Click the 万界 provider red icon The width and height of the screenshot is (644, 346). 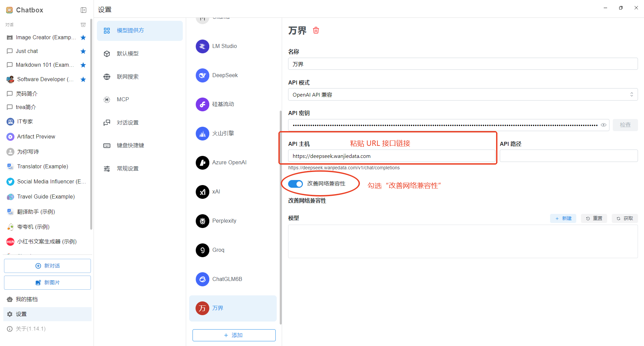pos(202,308)
